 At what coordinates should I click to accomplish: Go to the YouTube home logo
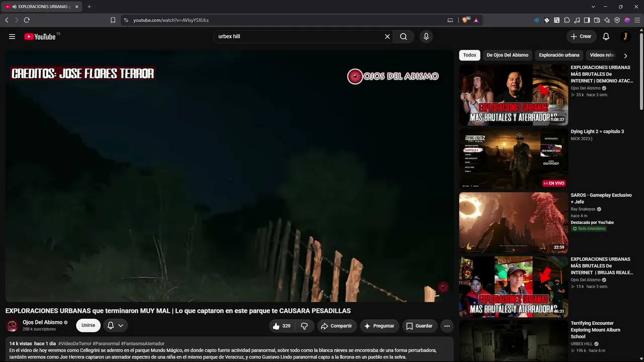point(40,37)
